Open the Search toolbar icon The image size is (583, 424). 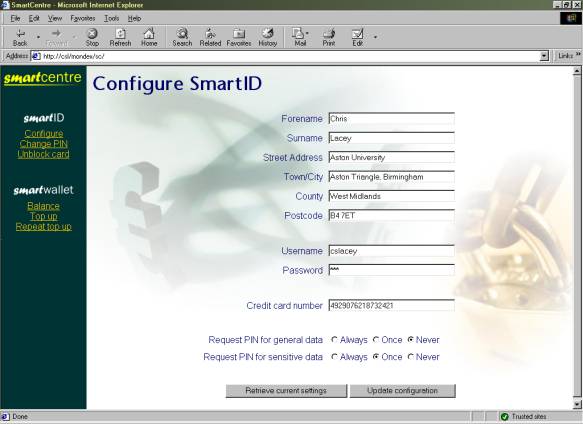(182, 37)
